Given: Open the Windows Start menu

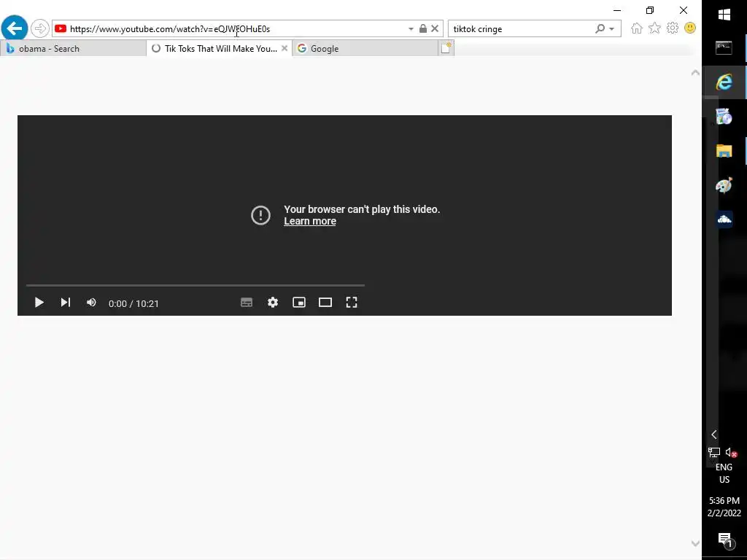Looking at the screenshot, I should coord(724,15).
